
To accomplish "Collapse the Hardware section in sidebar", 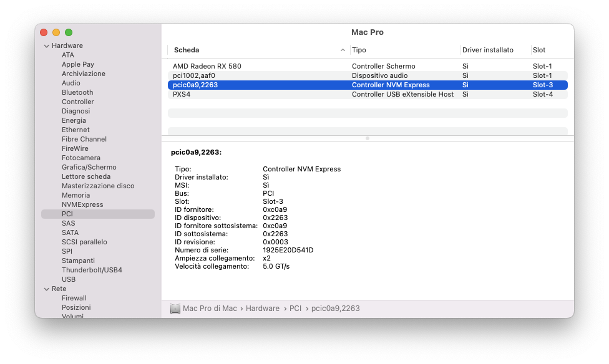I will pyautogui.click(x=47, y=45).
